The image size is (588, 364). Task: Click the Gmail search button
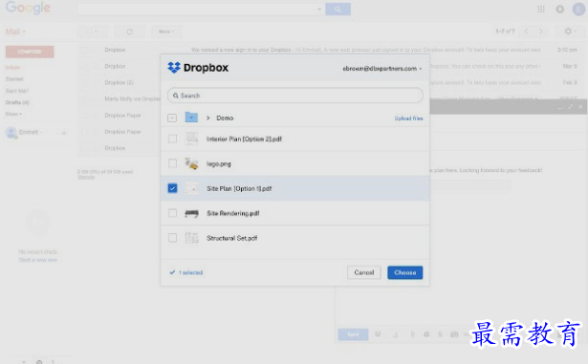coord(338,9)
